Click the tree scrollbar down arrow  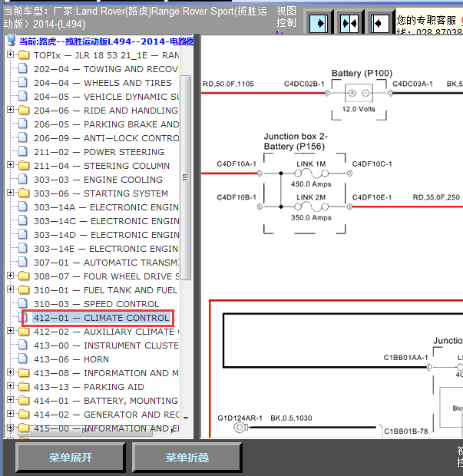click(186, 418)
